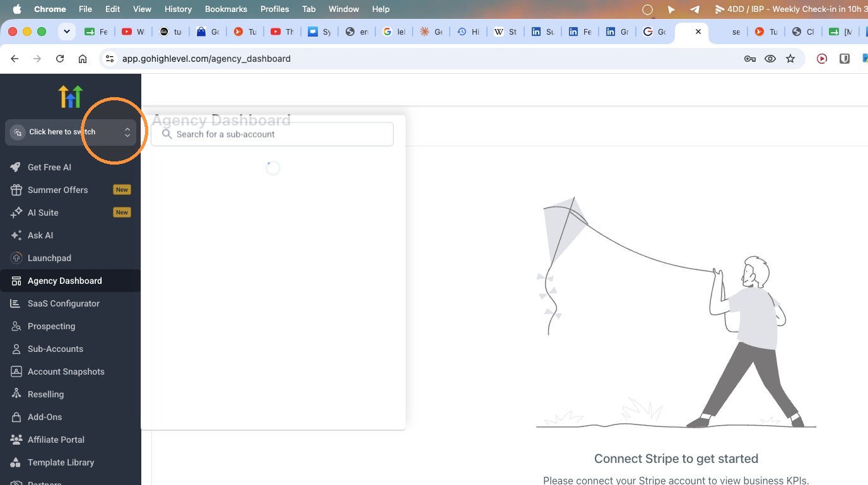The width and height of the screenshot is (868, 485).
Task: Open Summer Offers gift icon
Action: pyautogui.click(x=16, y=190)
